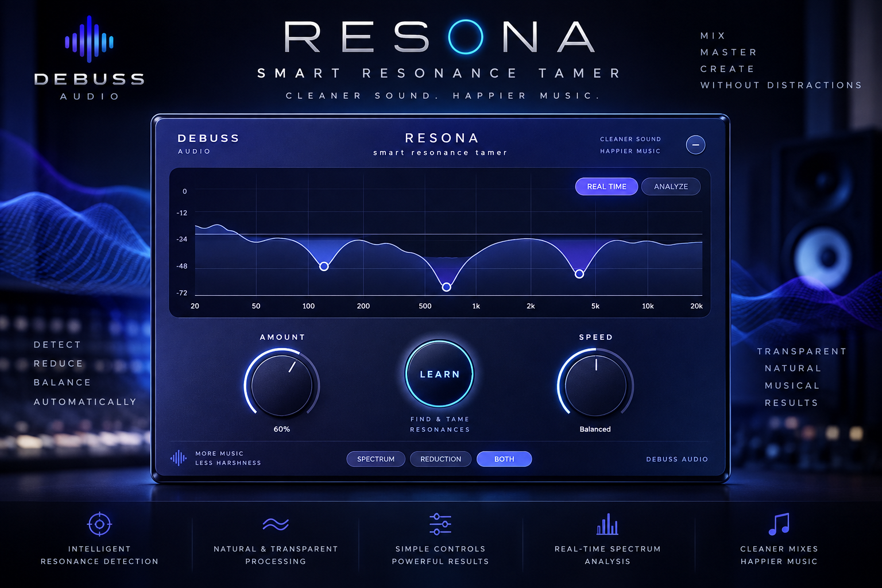The width and height of the screenshot is (882, 588).
Task: Click the wave icon above Natural & Transparent Processing
Action: coord(276,524)
